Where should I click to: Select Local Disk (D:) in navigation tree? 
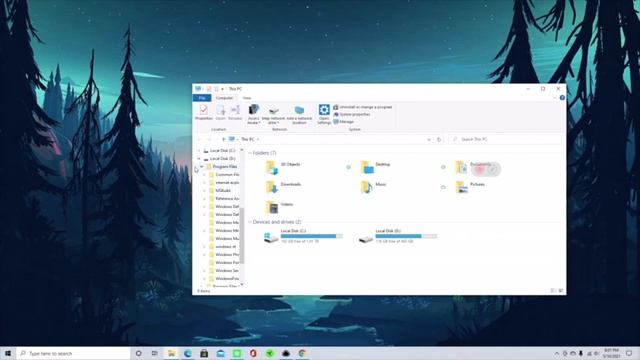click(x=222, y=158)
